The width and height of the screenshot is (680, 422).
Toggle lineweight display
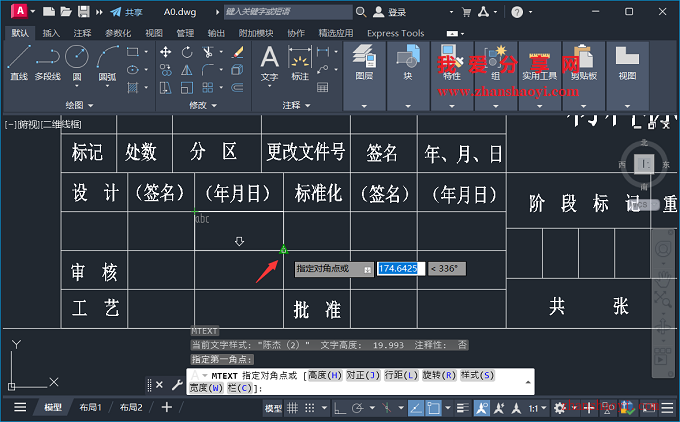(463, 408)
